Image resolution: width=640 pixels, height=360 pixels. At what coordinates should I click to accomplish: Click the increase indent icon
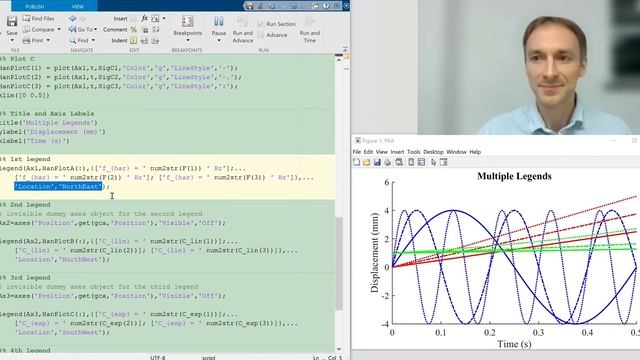[144, 40]
